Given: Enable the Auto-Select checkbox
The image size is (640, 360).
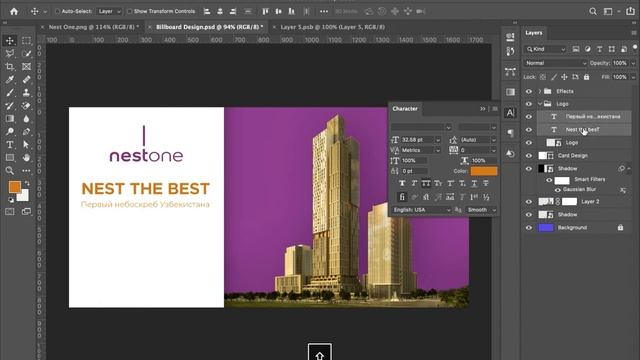Looking at the screenshot, I should click(58, 11).
